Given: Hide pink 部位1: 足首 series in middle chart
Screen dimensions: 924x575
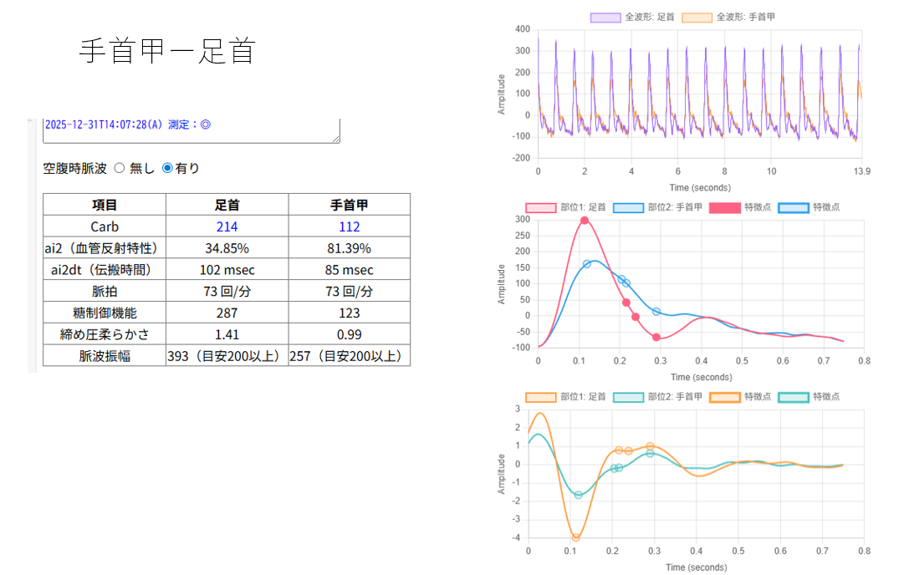Looking at the screenshot, I should tap(540, 207).
